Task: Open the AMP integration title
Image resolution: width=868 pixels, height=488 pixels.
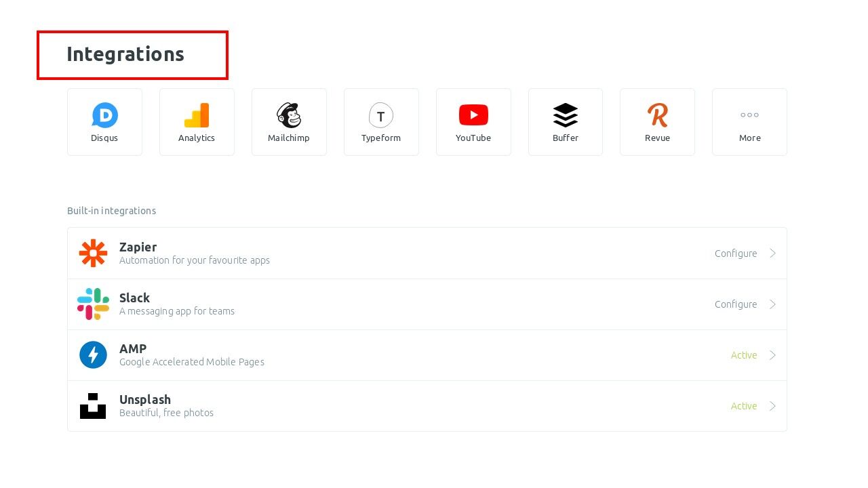Action: tap(133, 349)
